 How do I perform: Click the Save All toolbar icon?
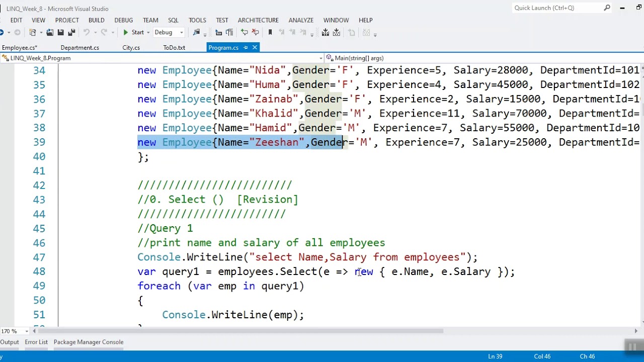71,33
